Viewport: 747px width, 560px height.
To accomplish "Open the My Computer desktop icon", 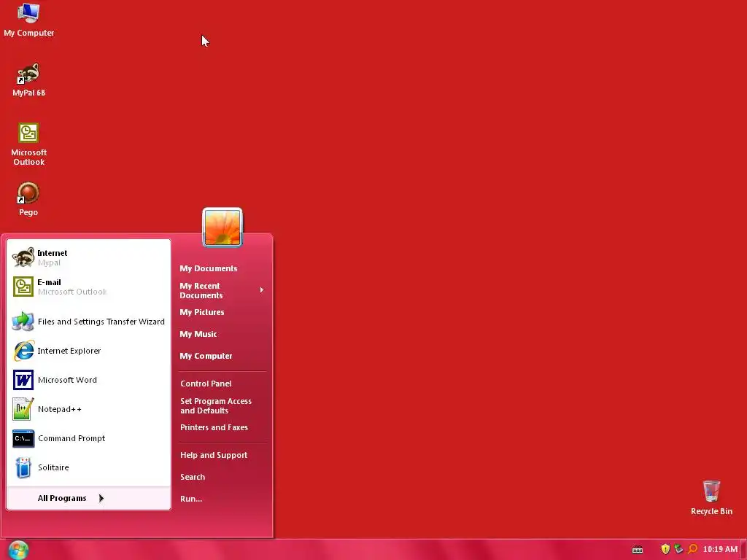I will click(28, 20).
